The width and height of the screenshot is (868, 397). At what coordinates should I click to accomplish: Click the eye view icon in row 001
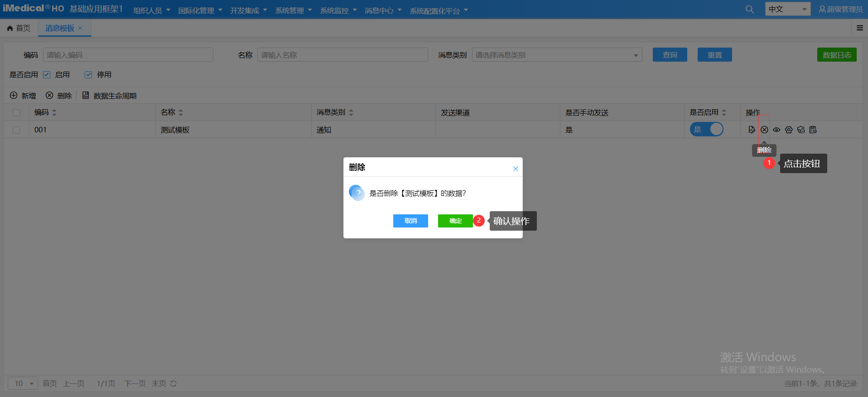(x=776, y=130)
